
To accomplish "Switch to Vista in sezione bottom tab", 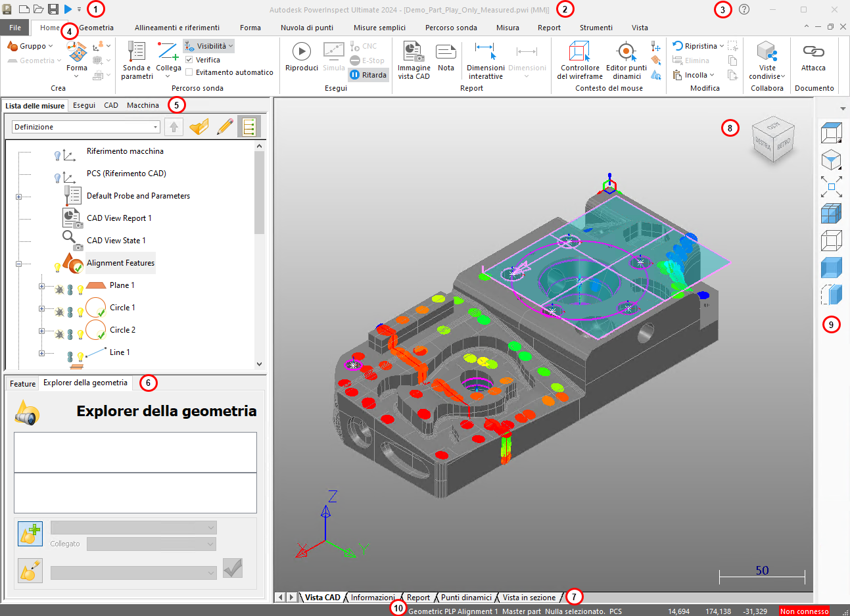I will click(x=529, y=598).
